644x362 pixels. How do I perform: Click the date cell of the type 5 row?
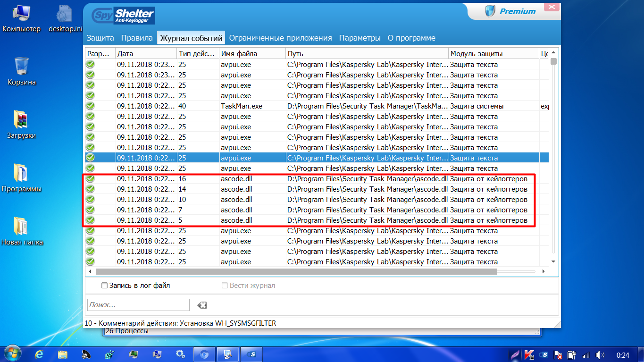(146, 220)
